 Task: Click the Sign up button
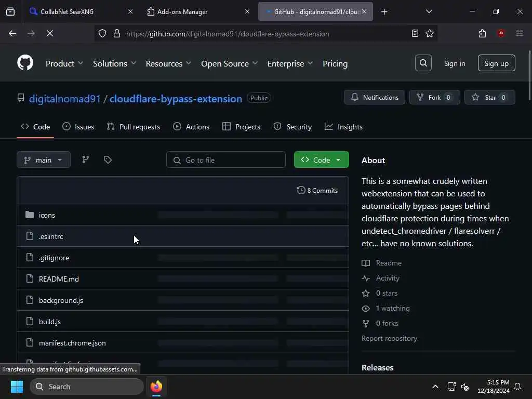point(496,63)
